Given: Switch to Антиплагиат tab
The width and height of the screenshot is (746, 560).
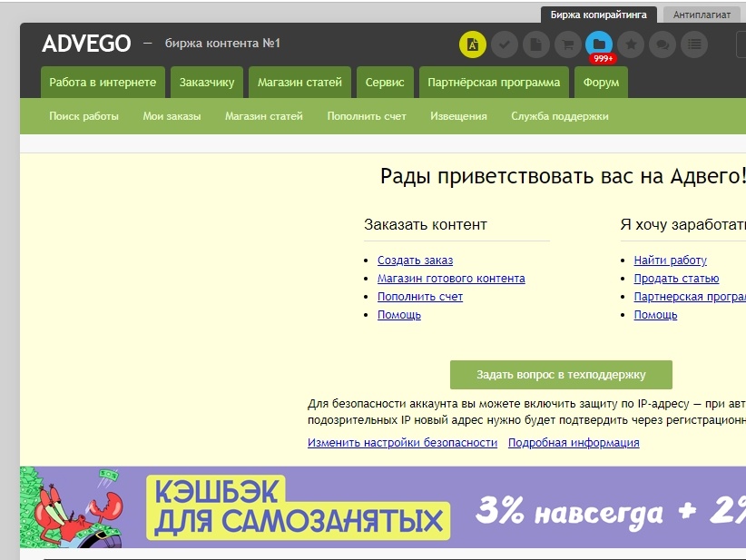Looking at the screenshot, I should (x=702, y=15).
